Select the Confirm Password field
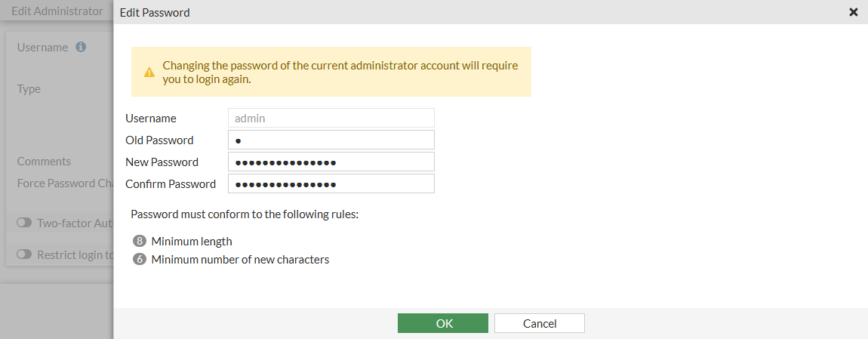This screenshot has height=339, width=868. point(331,184)
